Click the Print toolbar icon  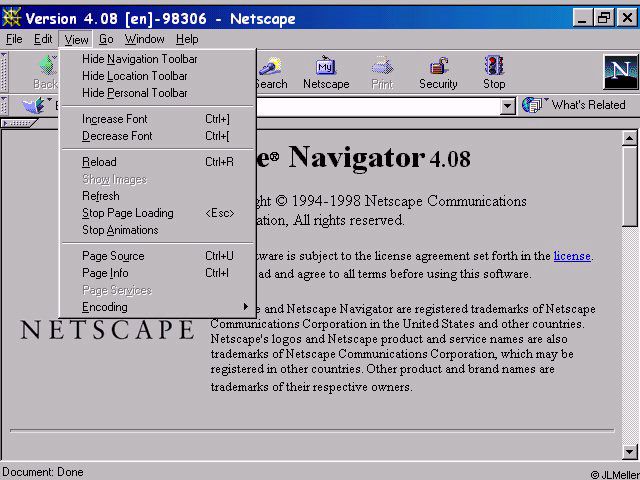click(x=382, y=67)
